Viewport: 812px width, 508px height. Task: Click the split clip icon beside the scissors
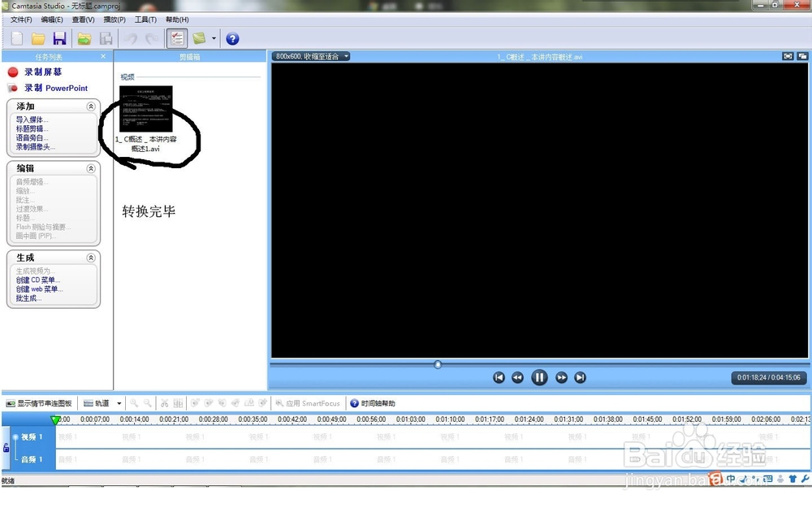[178, 403]
